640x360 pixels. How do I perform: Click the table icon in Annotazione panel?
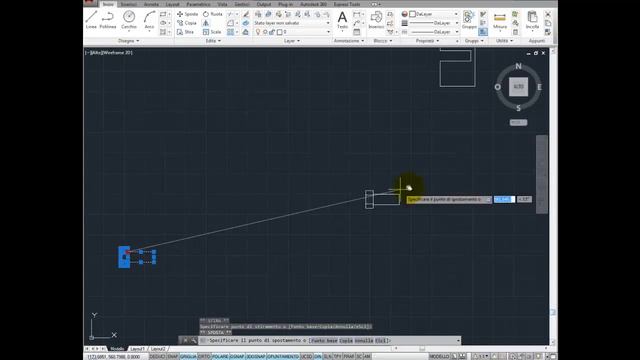pos(357,32)
